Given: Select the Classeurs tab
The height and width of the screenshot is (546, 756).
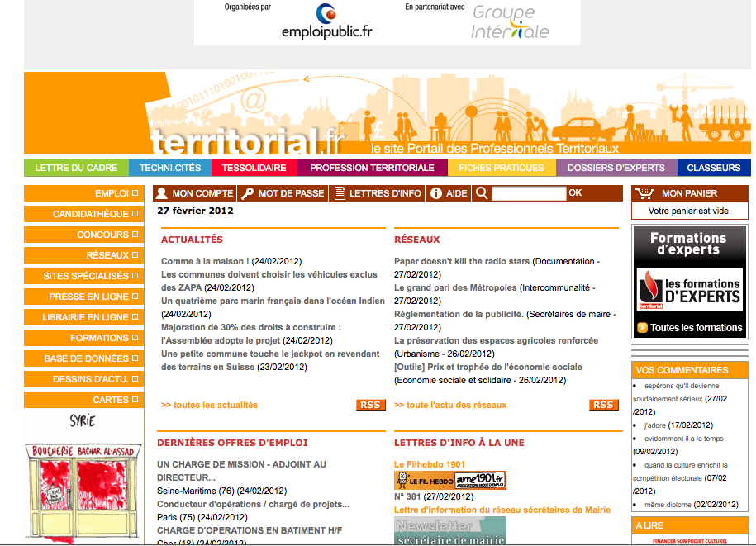Looking at the screenshot, I should (714, 168).
